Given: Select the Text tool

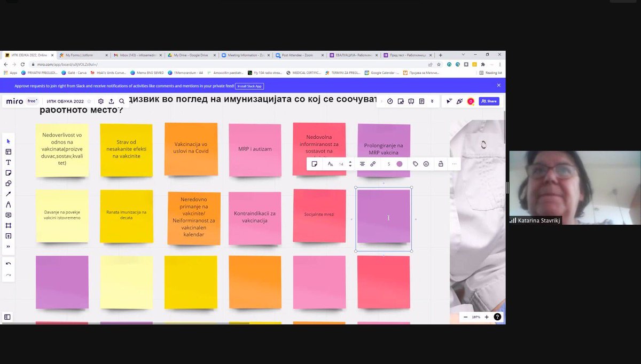Looking at the screenshot, I should (x=8, y=162).
